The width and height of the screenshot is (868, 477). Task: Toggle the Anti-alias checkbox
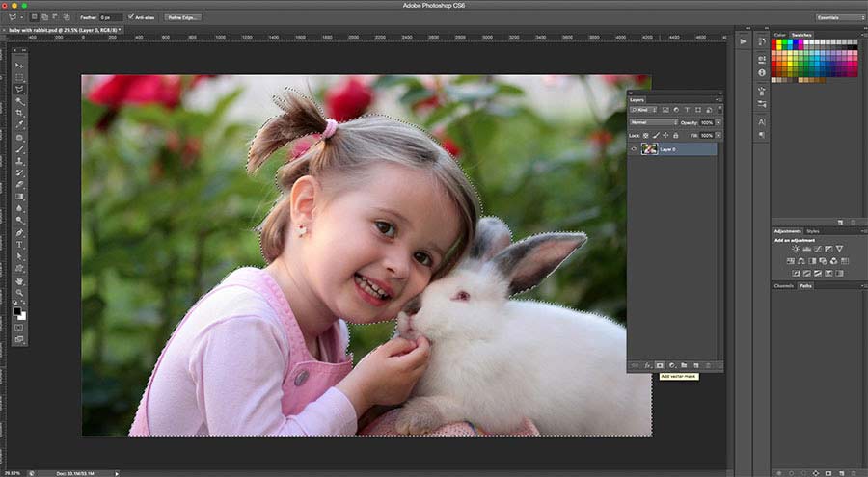[131, 17]
